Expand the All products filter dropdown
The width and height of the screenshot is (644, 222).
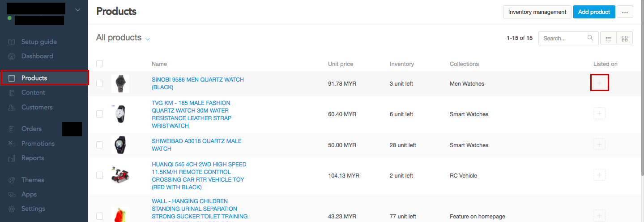pos(148,39)
